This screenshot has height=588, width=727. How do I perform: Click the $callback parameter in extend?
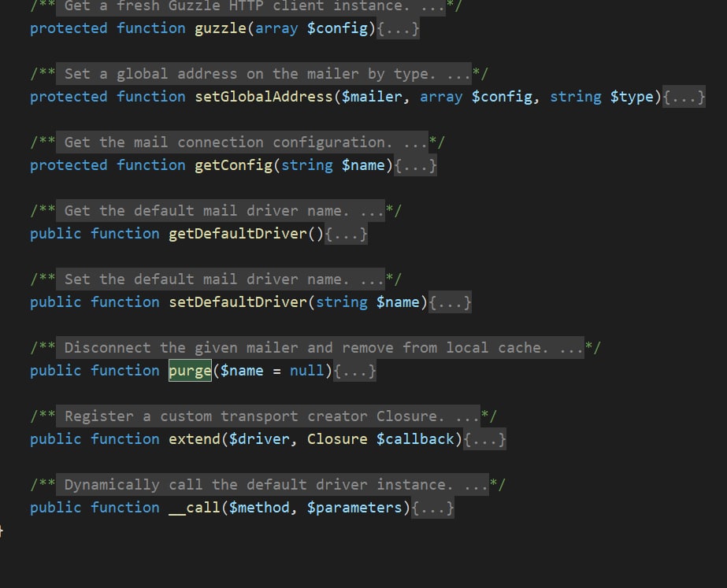pos(415,439)
